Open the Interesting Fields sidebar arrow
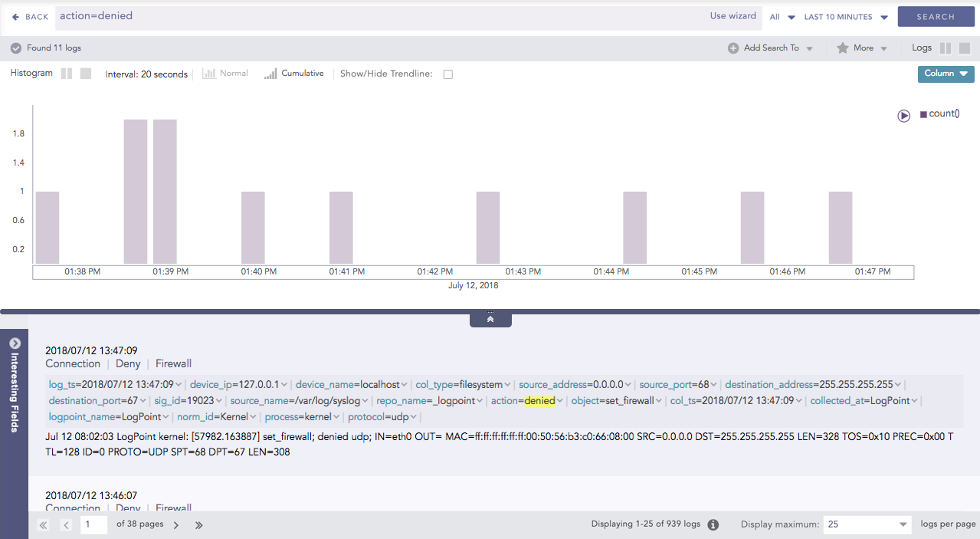Screen dimensions: 980x539 15,343
